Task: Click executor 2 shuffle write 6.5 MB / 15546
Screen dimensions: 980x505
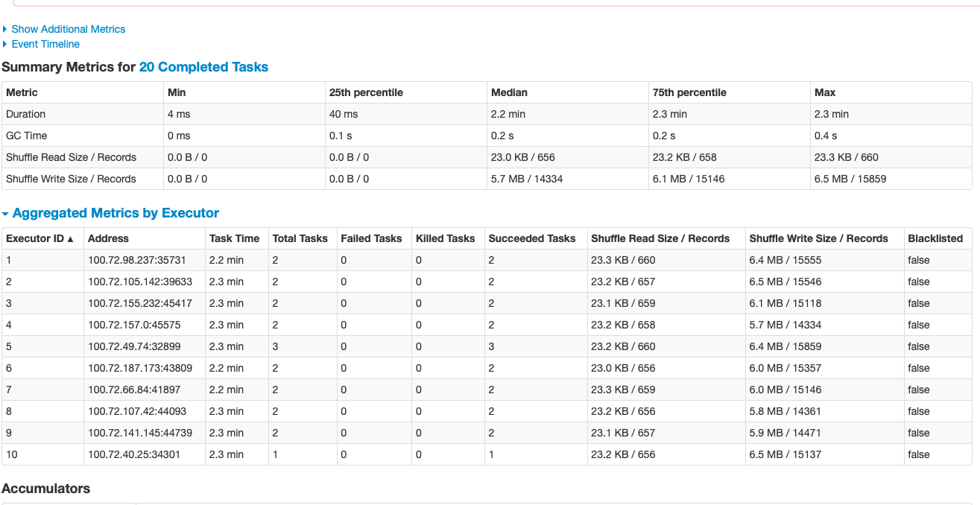Action: [785, 282]
